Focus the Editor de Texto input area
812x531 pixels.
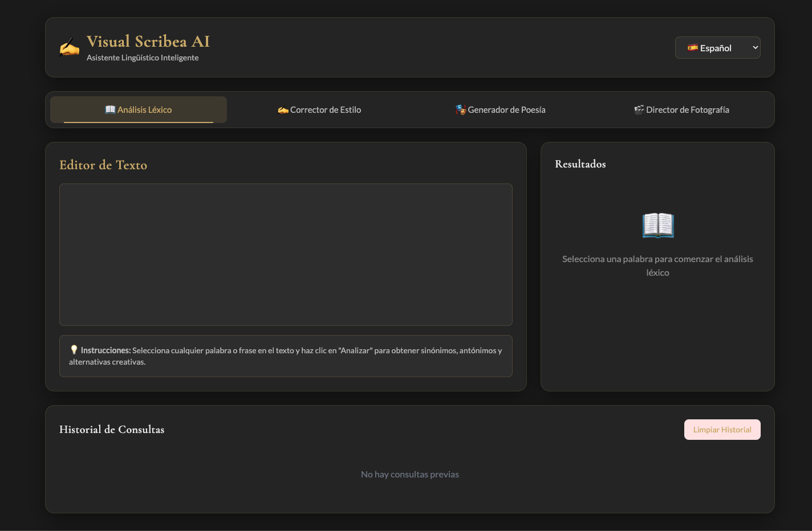point(286,255)
